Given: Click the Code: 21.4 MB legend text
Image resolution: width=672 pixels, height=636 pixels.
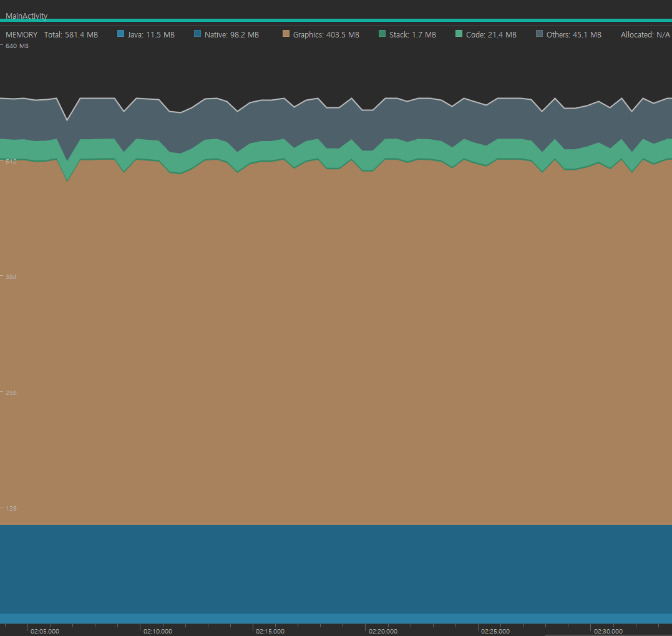Looking at the screenshot, I should coord(491,35).
